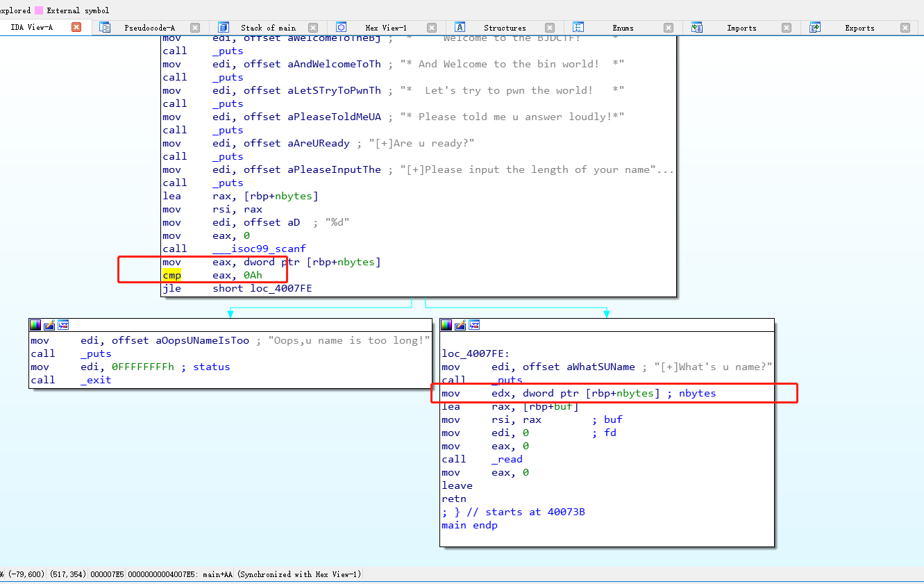
Task: Open the Pseudocode-A tab
Action: [149, 28]
